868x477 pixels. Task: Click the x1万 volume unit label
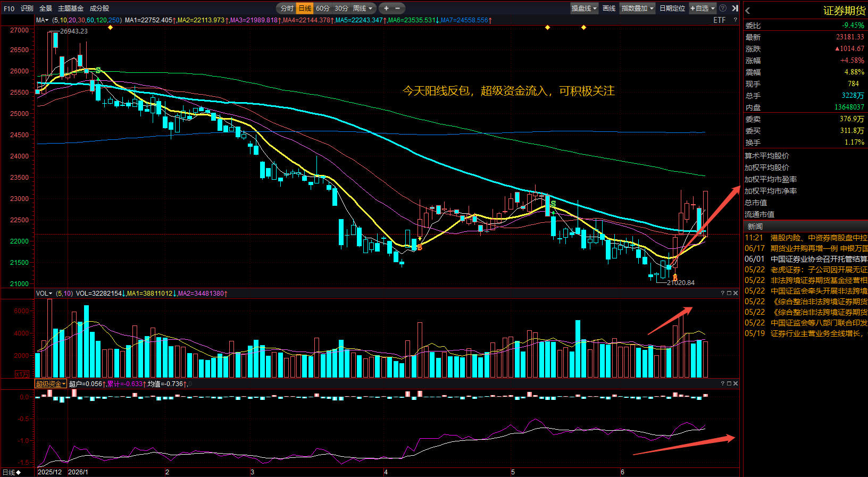point(22,374)
